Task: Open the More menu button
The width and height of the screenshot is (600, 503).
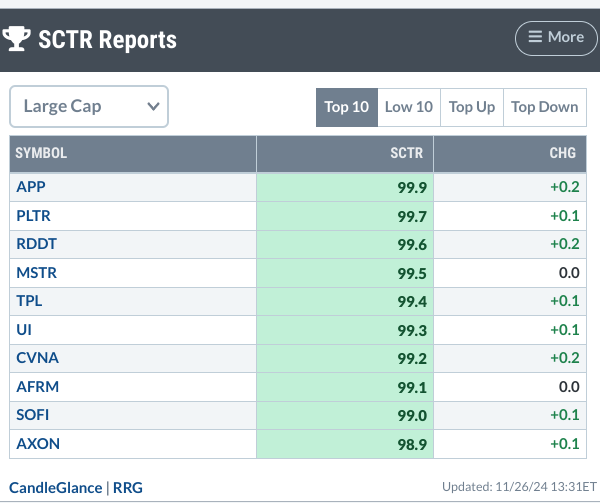Action: (x=556, y=38)
